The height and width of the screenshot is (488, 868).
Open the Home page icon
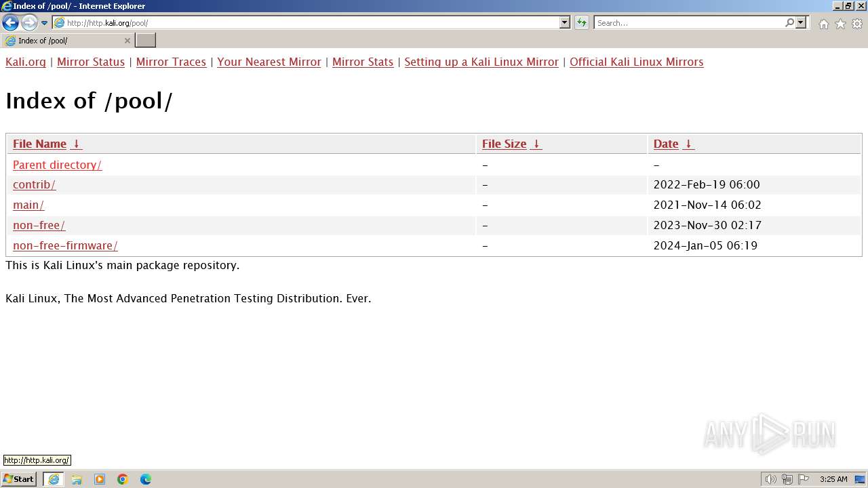pyautogui.click(x=823, y=24)
